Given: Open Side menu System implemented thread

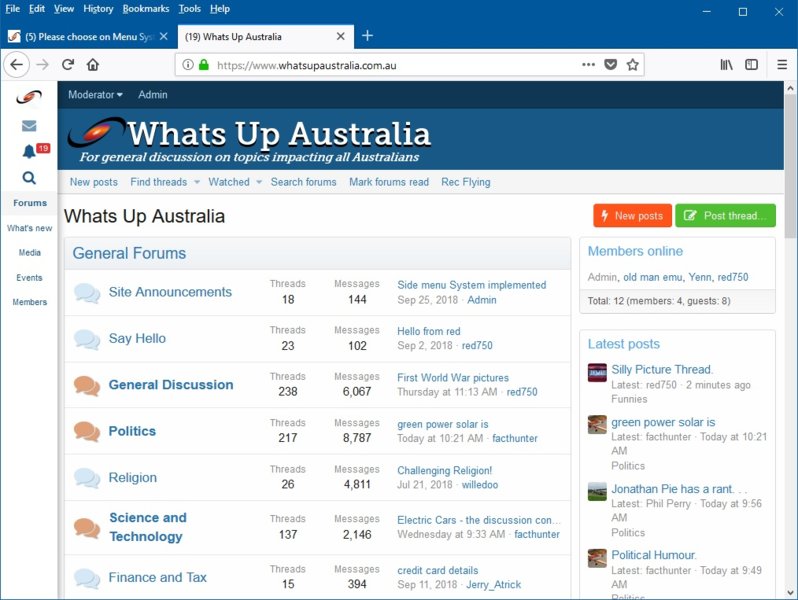Looking at the screenshot, I should [472, 285].
